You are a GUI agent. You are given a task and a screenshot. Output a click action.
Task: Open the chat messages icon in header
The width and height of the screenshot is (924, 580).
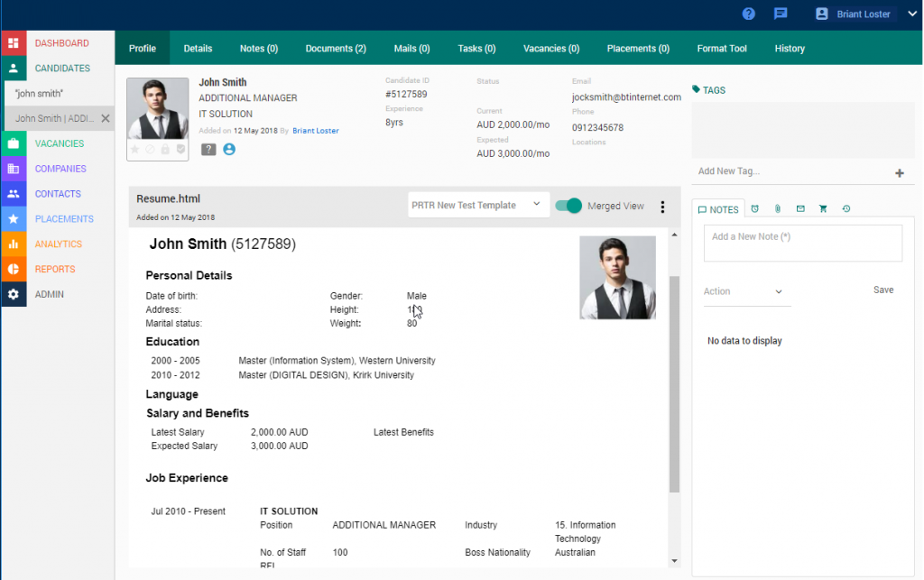pyautogui.click(x=781, y=14)
